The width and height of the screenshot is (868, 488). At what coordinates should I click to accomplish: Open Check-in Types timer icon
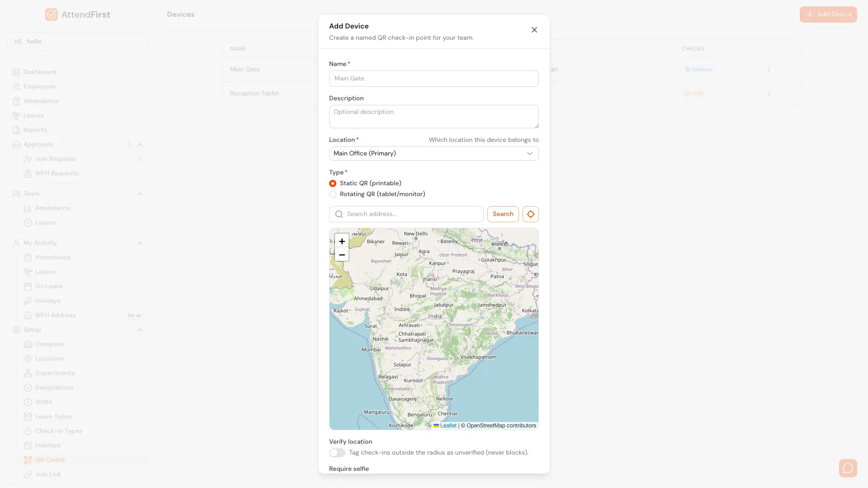tap(28, 431)
